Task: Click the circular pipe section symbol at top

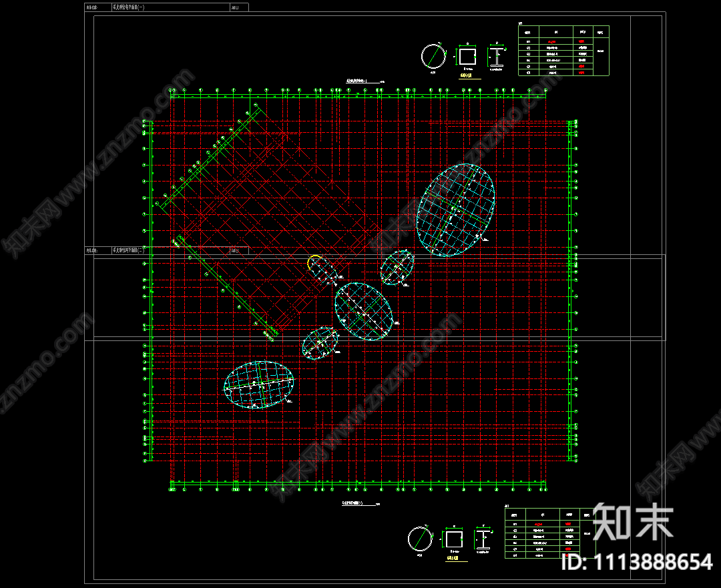Action: point(433,56)
